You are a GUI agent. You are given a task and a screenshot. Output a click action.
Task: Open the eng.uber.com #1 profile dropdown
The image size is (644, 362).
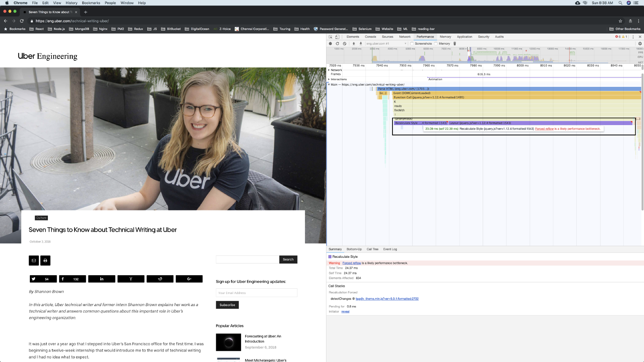pos(386,43)
